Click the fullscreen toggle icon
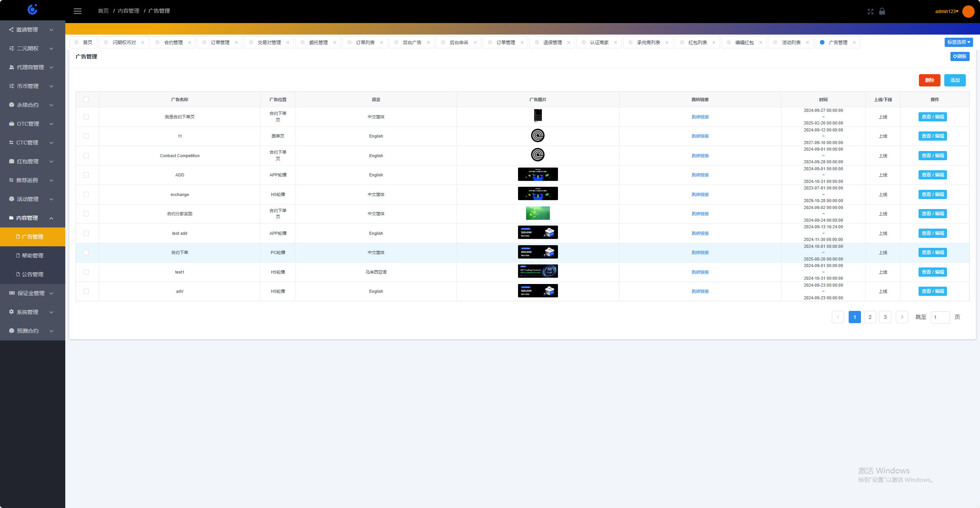 pos(870,12)
